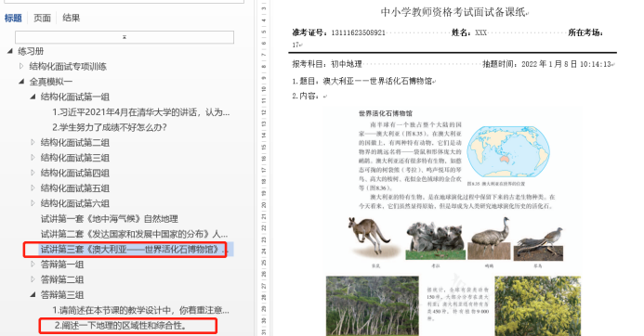Viewport: 644px width, 336px height.
Task: Select the kangaroo picture
Action: pos(370,237)
